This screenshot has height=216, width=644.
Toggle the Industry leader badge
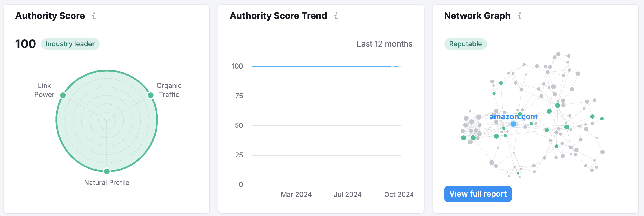(70, 44)
